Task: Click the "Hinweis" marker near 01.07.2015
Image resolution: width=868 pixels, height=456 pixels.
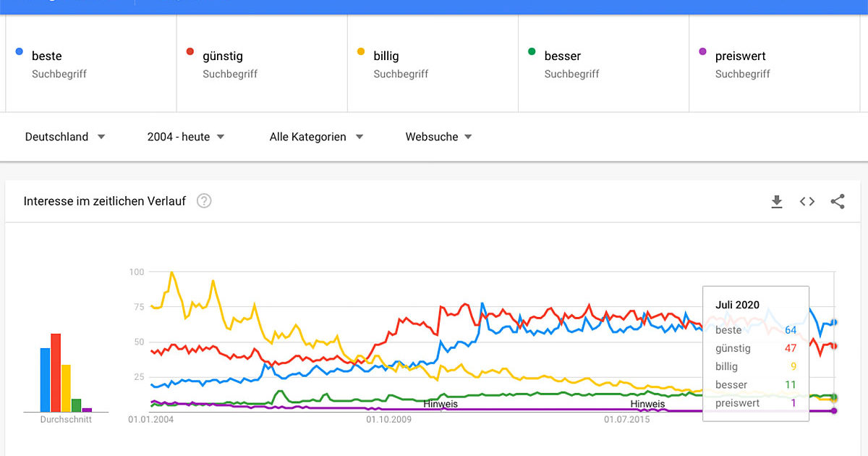Action: point(647,404)
